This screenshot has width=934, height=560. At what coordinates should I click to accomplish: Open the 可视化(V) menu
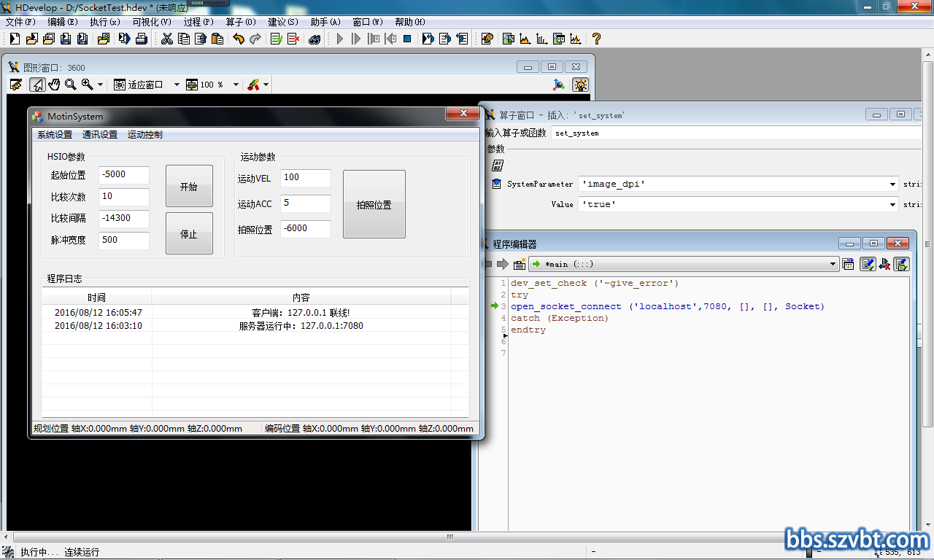(152, 22)
